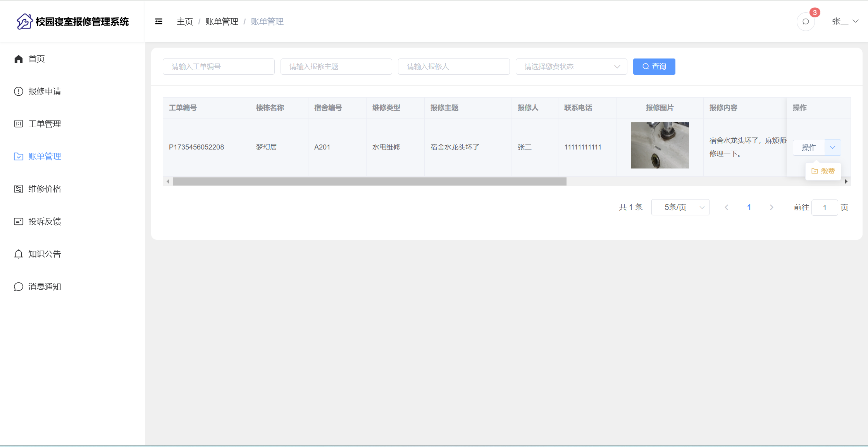Click the 消息通知 chat bubble icon
The width and height of the screenshot is (868, 447).
19,287
